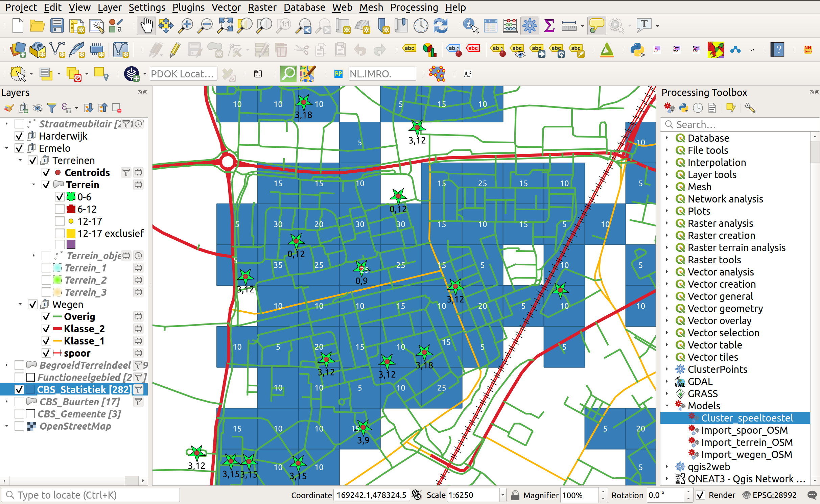This screenshot has width=820, height=504.
Task: Open the log messages speech bubble
Action: (x=812, y=495)
